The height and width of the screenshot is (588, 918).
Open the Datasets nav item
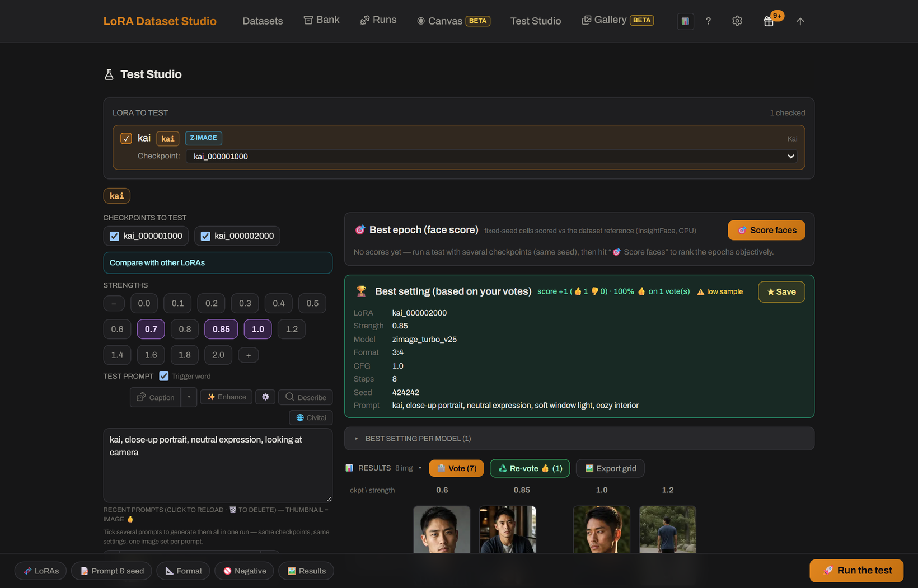[x=263, y=21]
